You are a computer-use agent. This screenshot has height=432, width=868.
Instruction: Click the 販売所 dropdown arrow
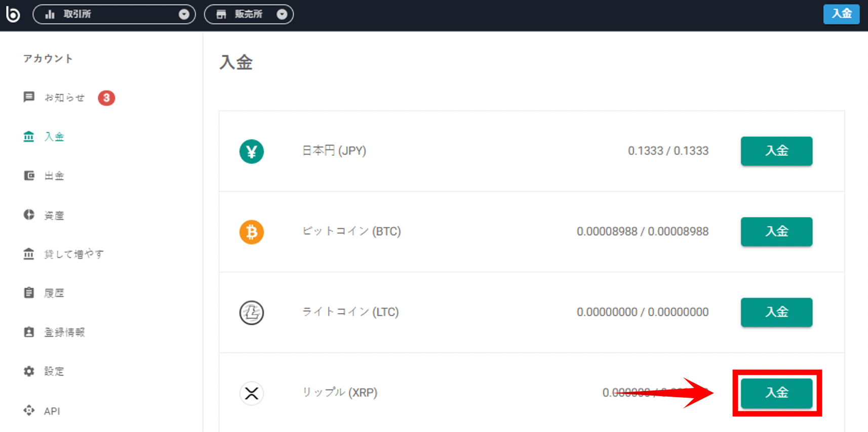click(x=282, y=14)
